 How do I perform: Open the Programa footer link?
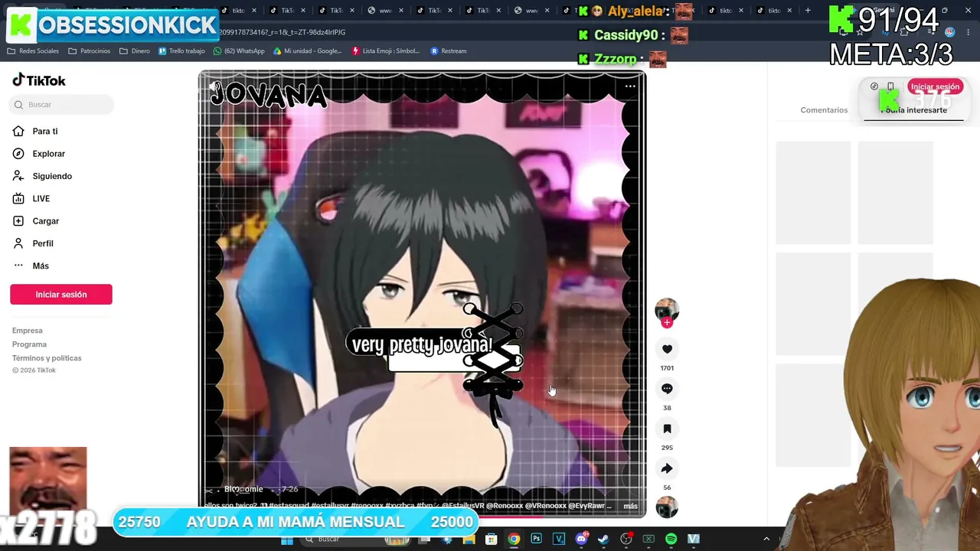[x=29, y=344]
